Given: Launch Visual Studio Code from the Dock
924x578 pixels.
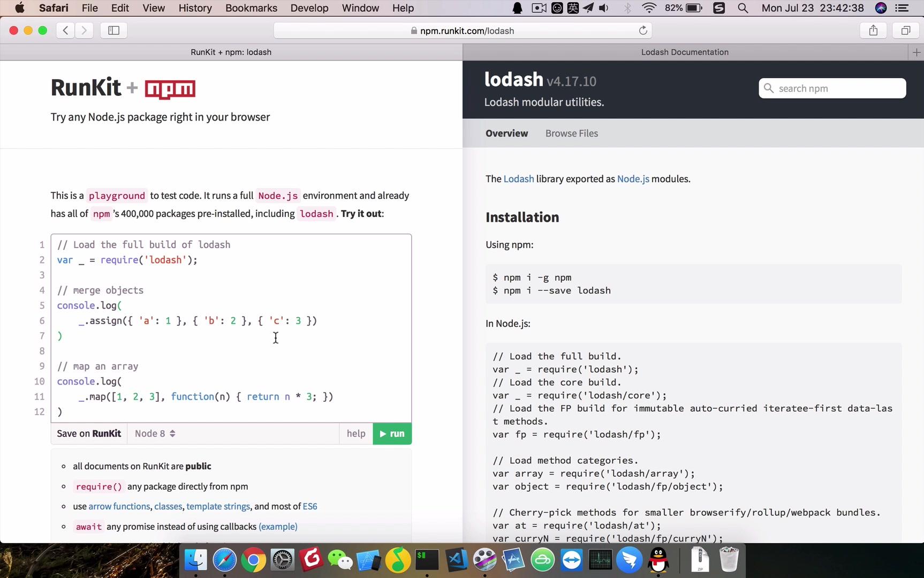Looking at the screenshot, I should [456, 560].
